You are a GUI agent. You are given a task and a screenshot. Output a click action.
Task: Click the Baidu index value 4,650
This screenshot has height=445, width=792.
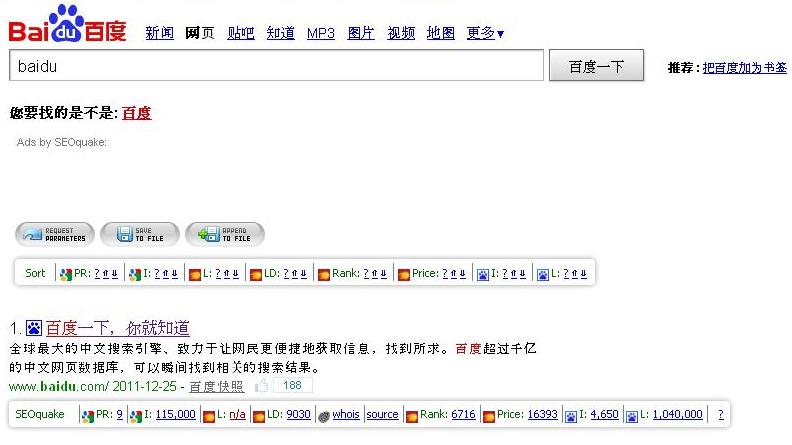pos(604,414)
